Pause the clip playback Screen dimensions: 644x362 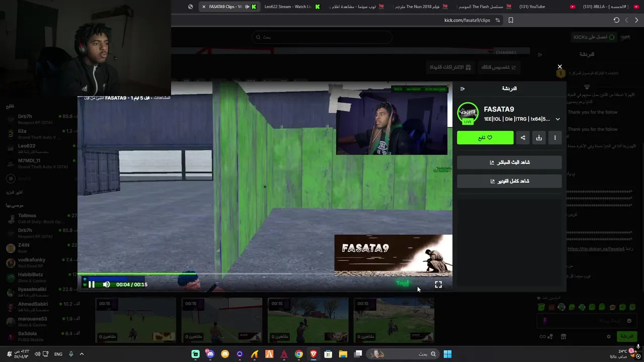coord(92,285)
